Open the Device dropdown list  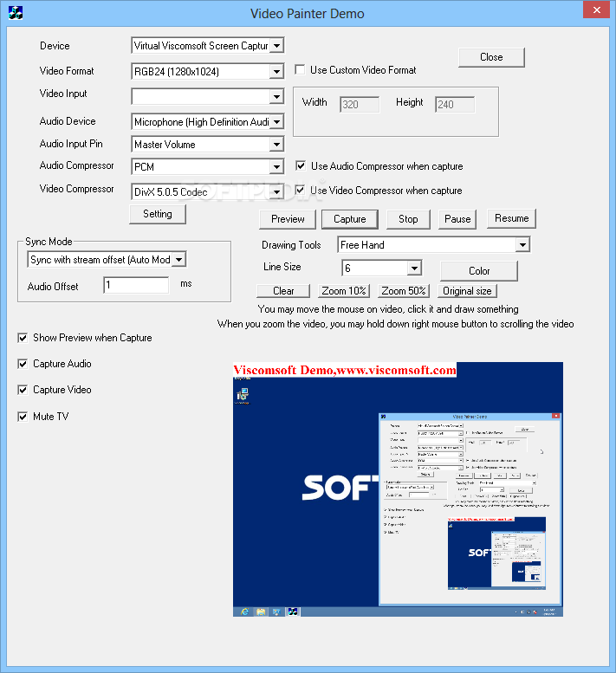pos(277,46)
